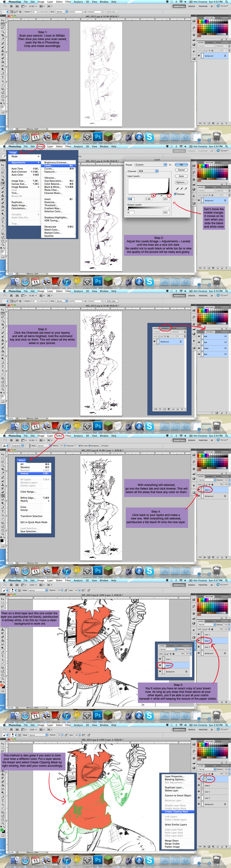Launch Safari from the Dock in Step 3 screenshot

[25, 426]
